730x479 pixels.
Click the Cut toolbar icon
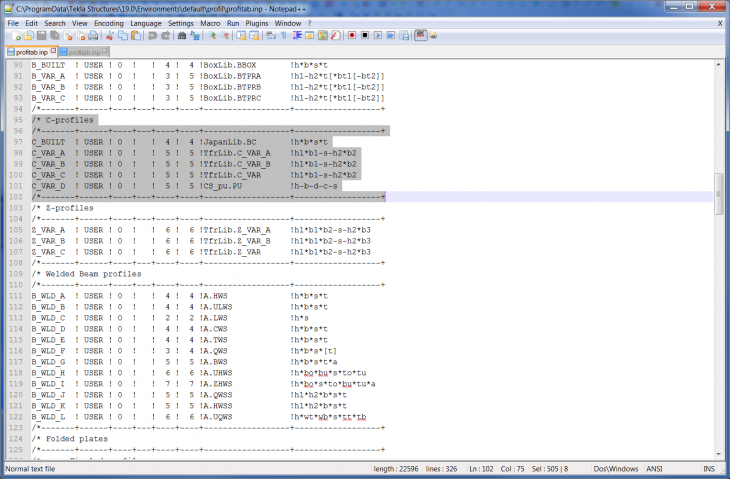109,36
